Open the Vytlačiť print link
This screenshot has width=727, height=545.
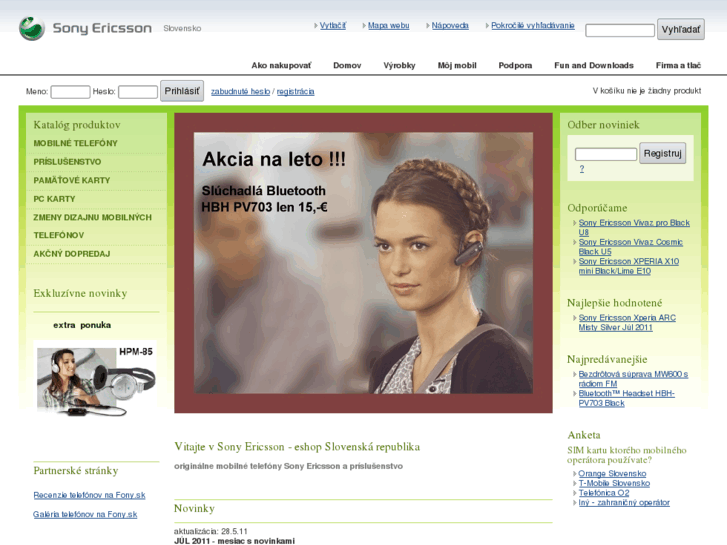tap(332, 26)
